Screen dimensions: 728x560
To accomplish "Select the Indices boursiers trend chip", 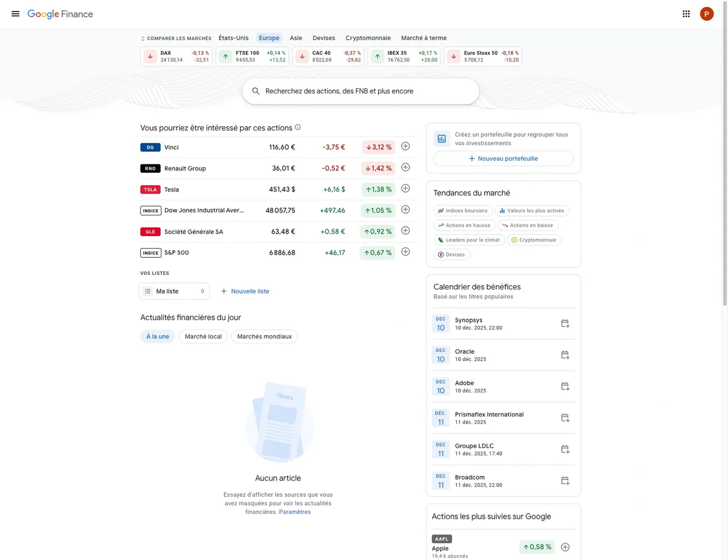I will [x=463, y=211].
